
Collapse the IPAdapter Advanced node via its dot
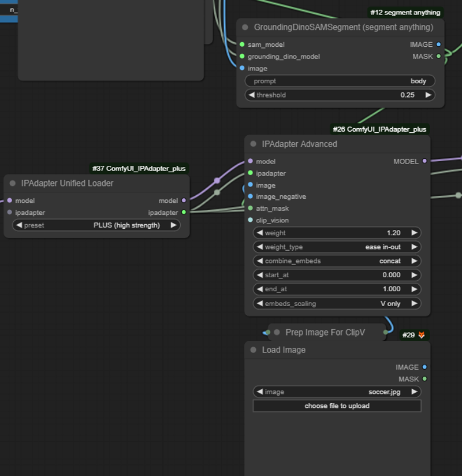tap(254, 144)
